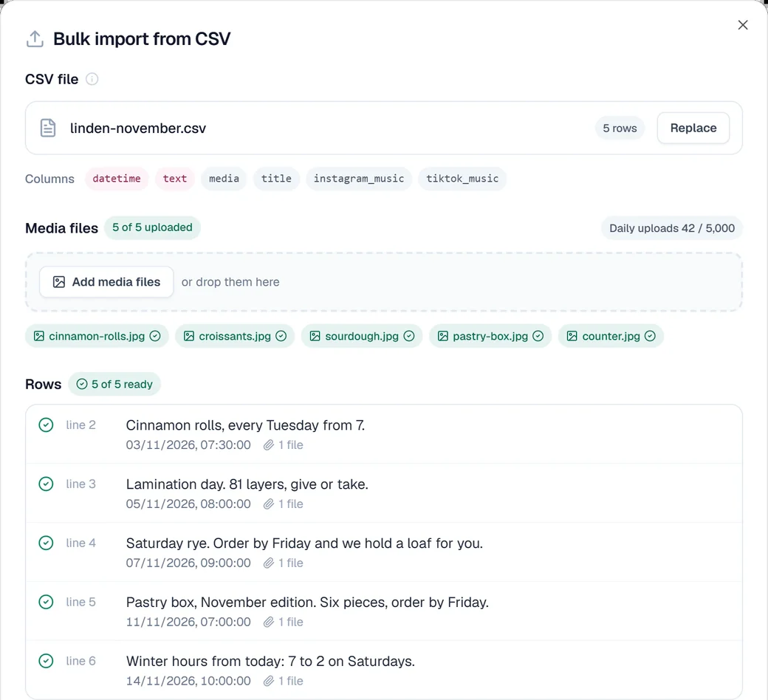Screen dimensions: 768x700
Task: Click the image icon on the sourdough.jpg chip
Action: 315,336
